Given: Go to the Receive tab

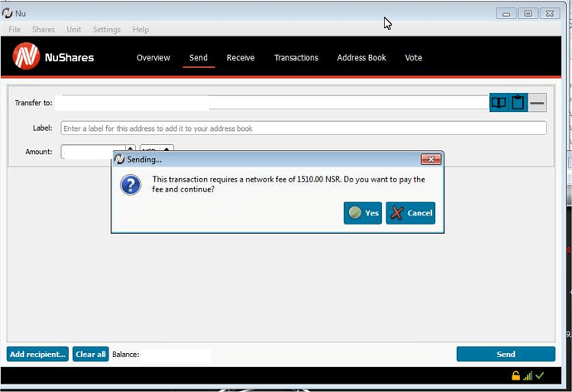Looking at the screenshot, I should (240, 58).
